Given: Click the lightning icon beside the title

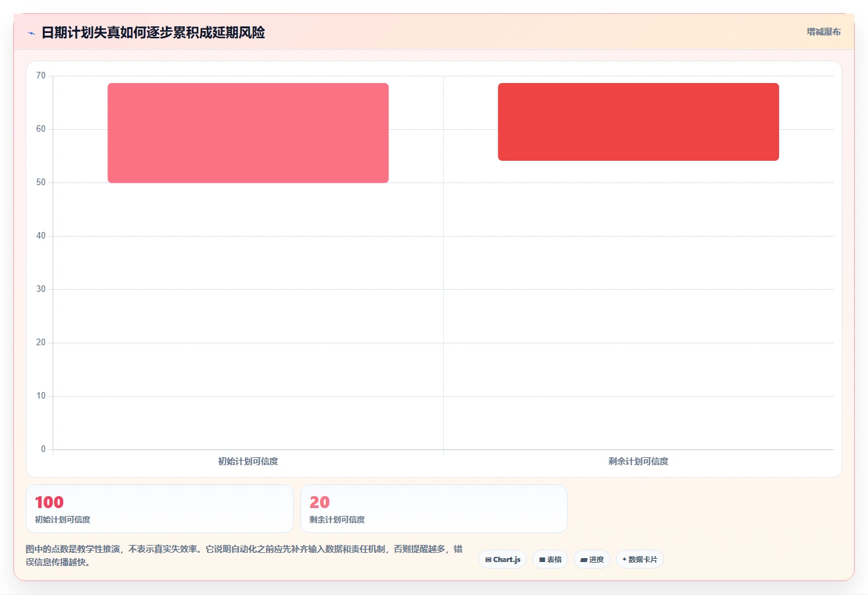Looking at the screenshot, I should click(31, 33).
